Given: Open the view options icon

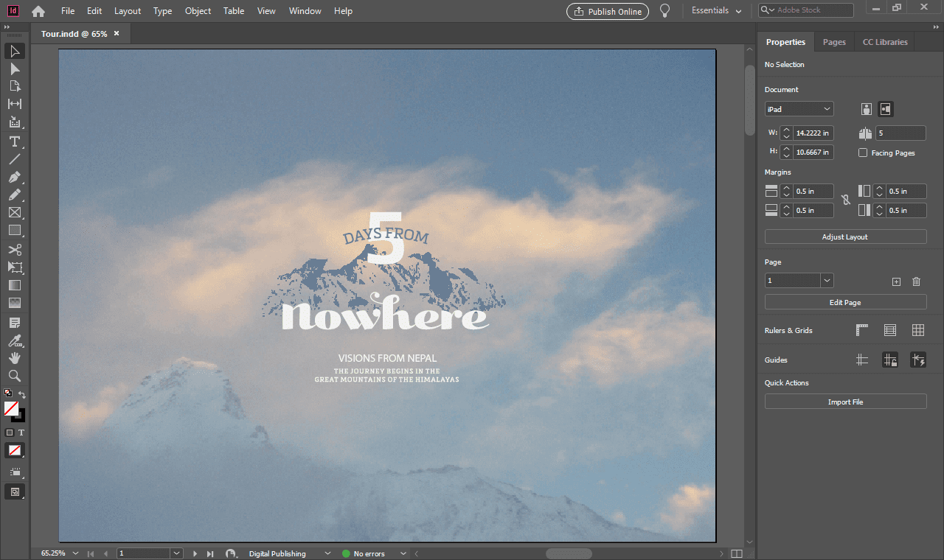Looking at the screenshot, I should [x=15, y=472].
